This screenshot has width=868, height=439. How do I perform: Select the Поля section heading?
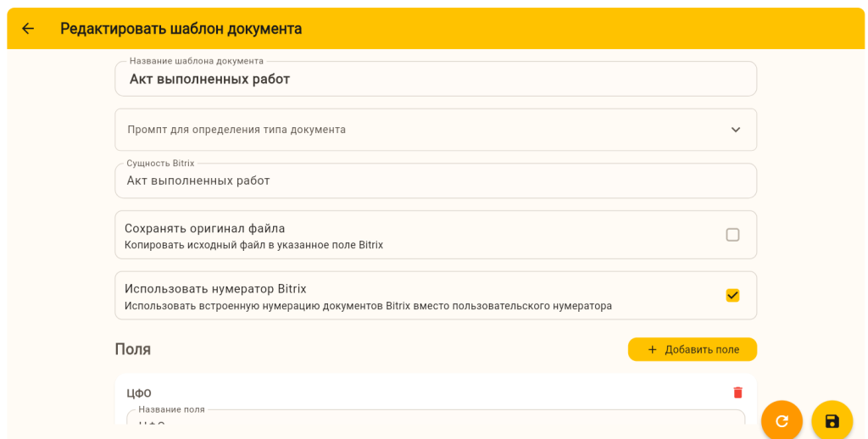coord(133,349)
